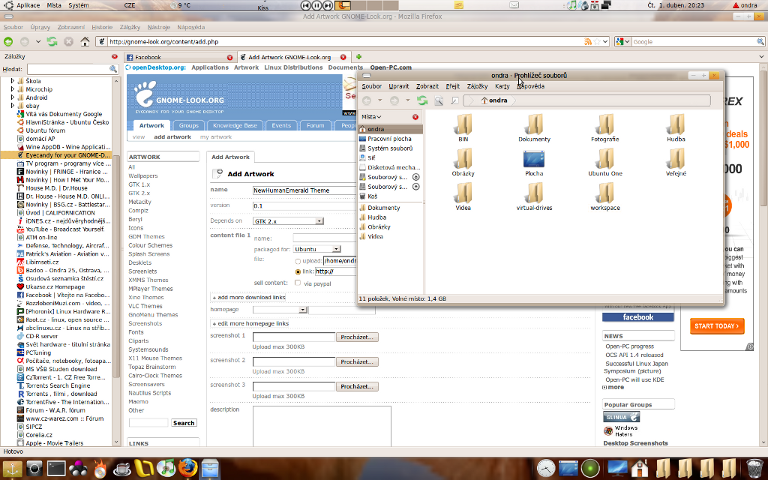Click magnifier icon in bookmarks search field
Viewport: 768px width, 480px height.
pos(113,69)
